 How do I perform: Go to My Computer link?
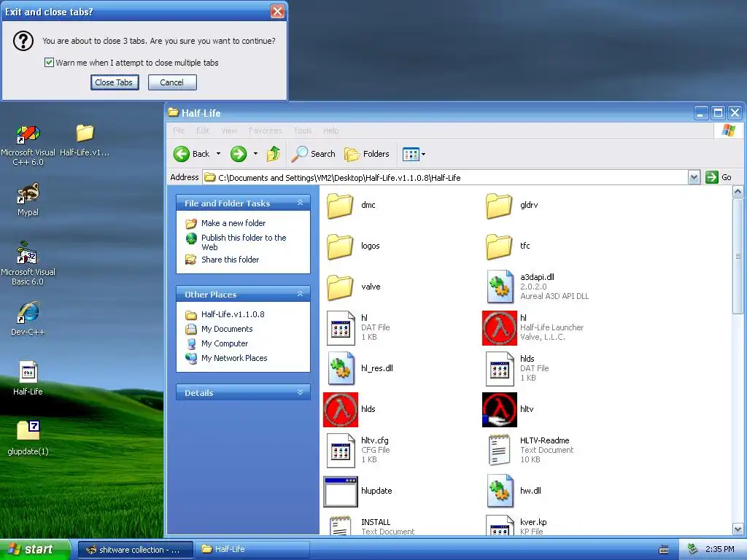pyautogui.click(x=225, y=343)
